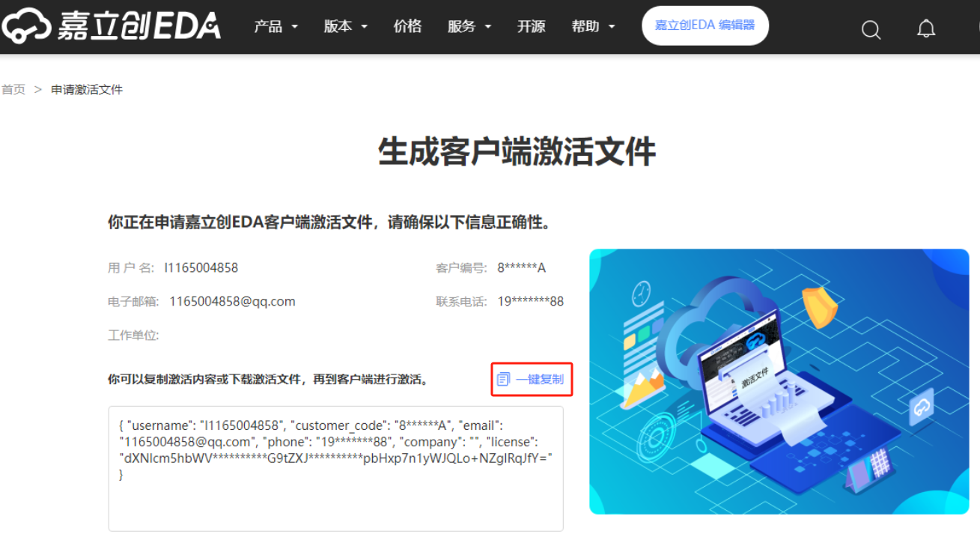The image size is (980, 537).
Task: Click inside the activation content text box
Action: pos(336,469)
